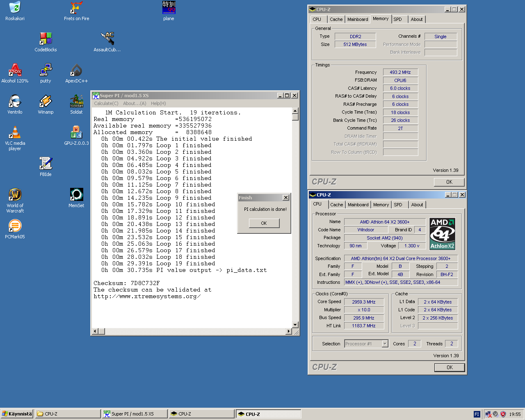Click the Loop 19 finished line
525x420 pixels.
(x=158, y=264)
